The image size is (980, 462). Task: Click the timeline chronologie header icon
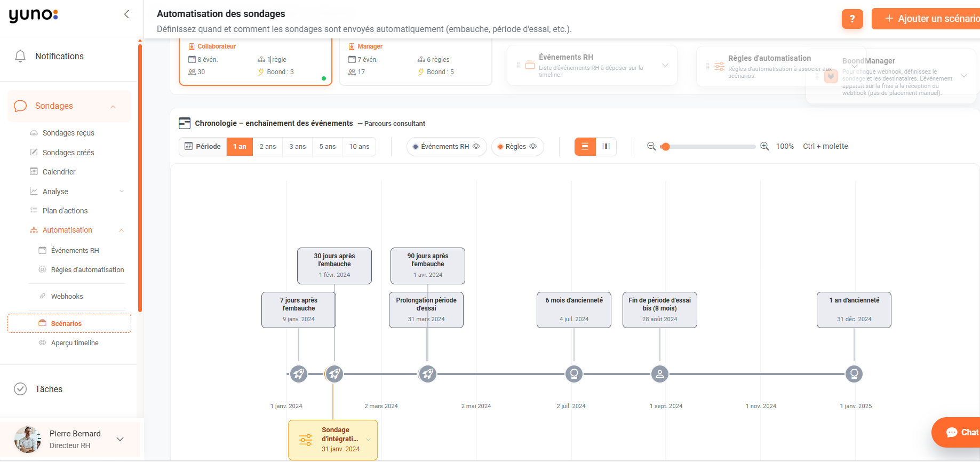point(185,123)
